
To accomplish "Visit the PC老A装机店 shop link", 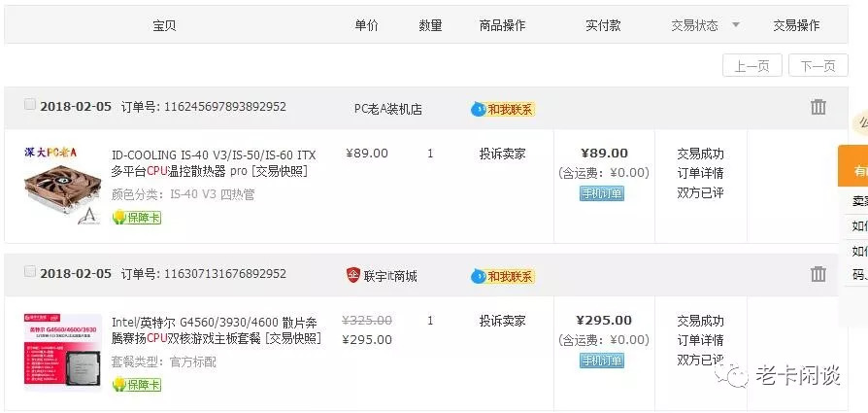I will 388,109.
